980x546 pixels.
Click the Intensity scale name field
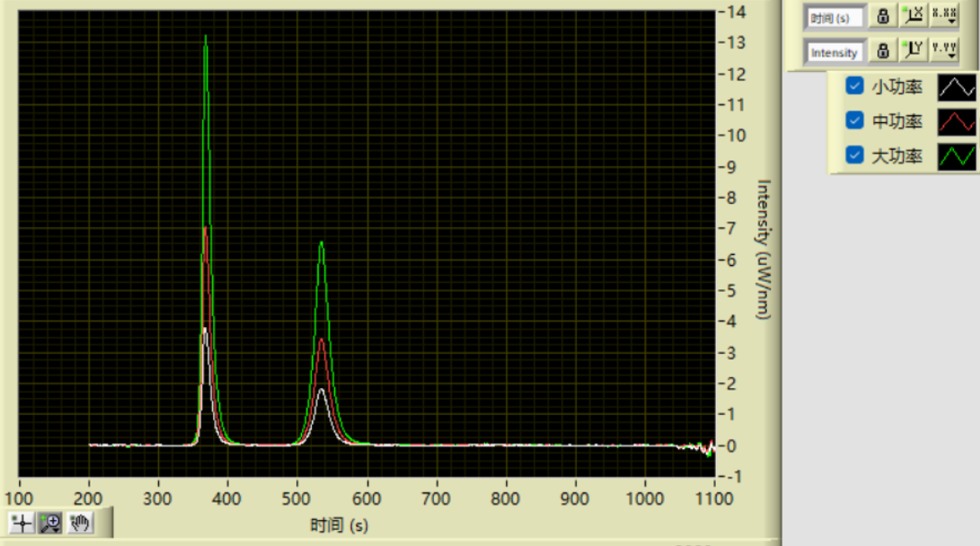[835, 52]
